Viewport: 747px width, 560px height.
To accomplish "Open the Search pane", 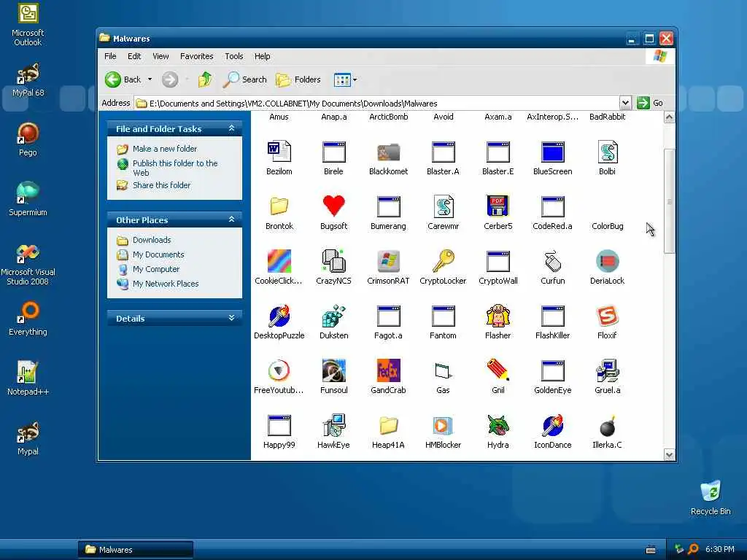I will 245,79.
